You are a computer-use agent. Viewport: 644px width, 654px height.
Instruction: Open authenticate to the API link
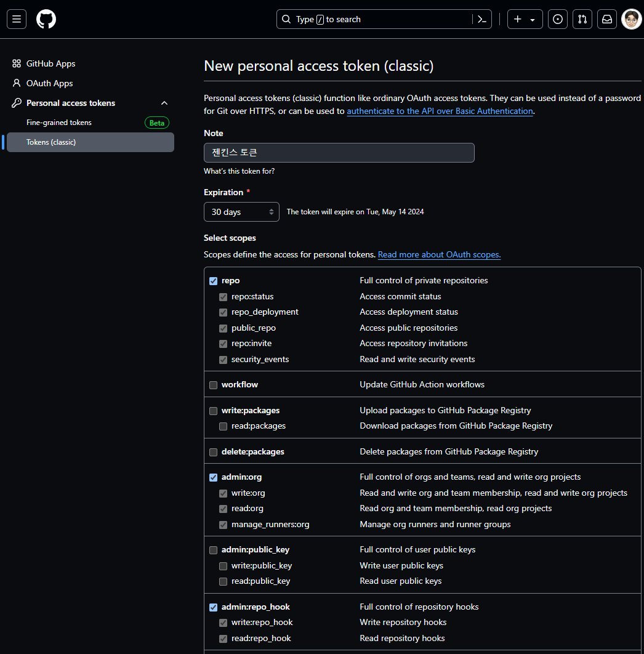pos(440,111)
